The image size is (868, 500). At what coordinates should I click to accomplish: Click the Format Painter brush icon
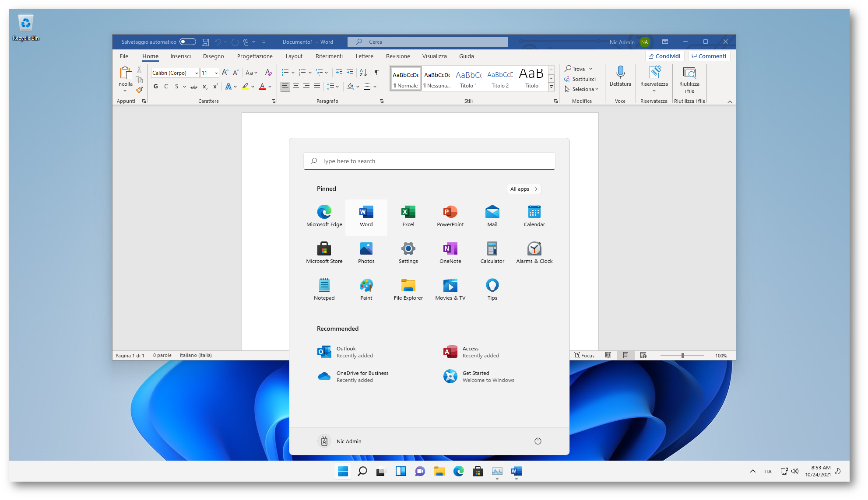pos(139,90)
